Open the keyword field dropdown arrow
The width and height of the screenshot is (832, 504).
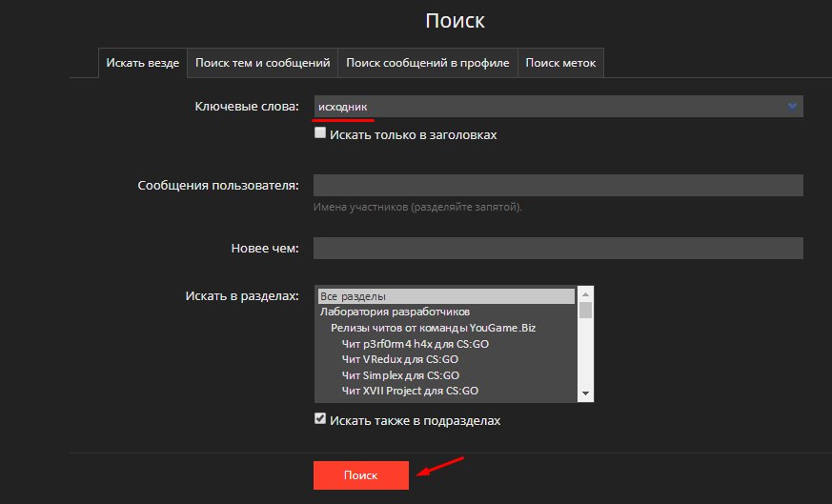point(792,107)
